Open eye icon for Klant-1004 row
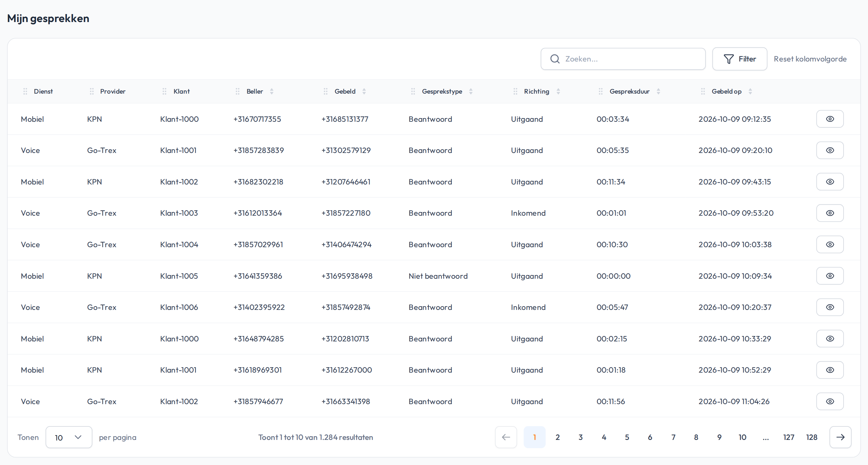 pyautogui.click(x=829, y=244)
